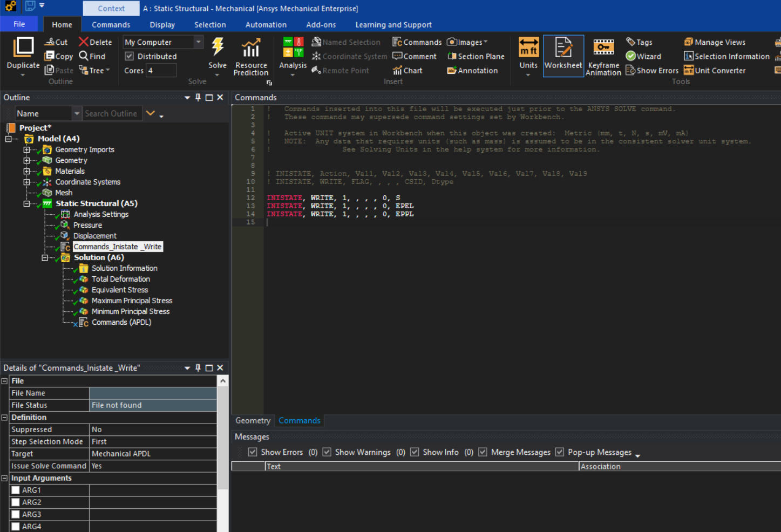Click the Section Plane tool
This screenshot has width=781, height=532.
[x=476, y=56]
